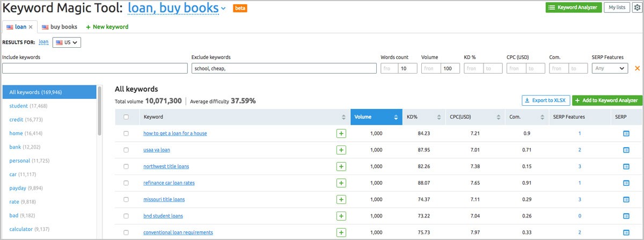The image size is (644, 240).
Task: Close the loan tab with X
Action: point(31,27)
